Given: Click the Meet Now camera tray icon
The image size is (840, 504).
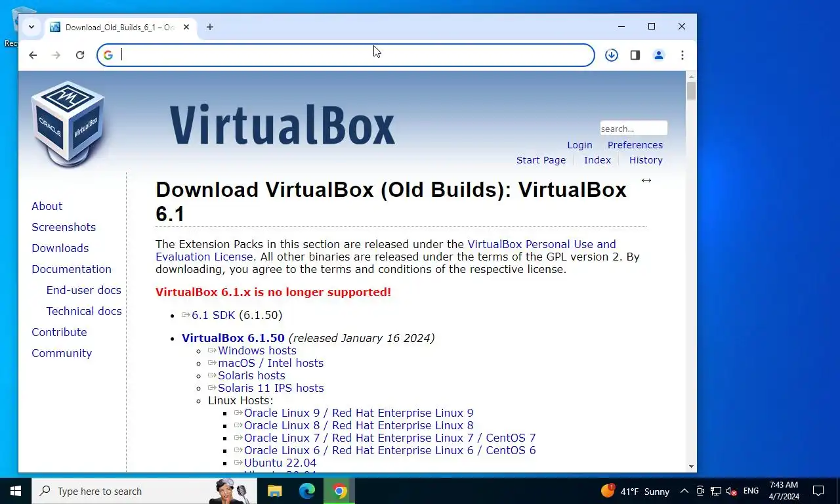Looking at the screenshot, I should point(700,491).
